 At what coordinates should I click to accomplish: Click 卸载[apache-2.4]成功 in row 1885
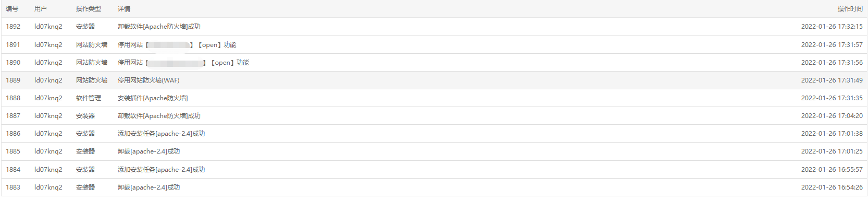(x=149, y=151)
